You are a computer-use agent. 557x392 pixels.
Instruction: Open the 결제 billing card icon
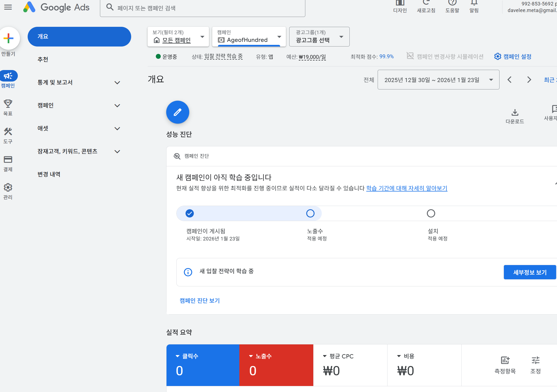click(x=8, y=160)
